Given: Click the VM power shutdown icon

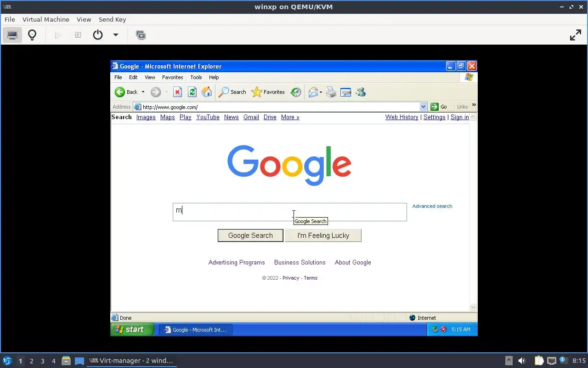Looking at the screenshot, I should point(98,35).
